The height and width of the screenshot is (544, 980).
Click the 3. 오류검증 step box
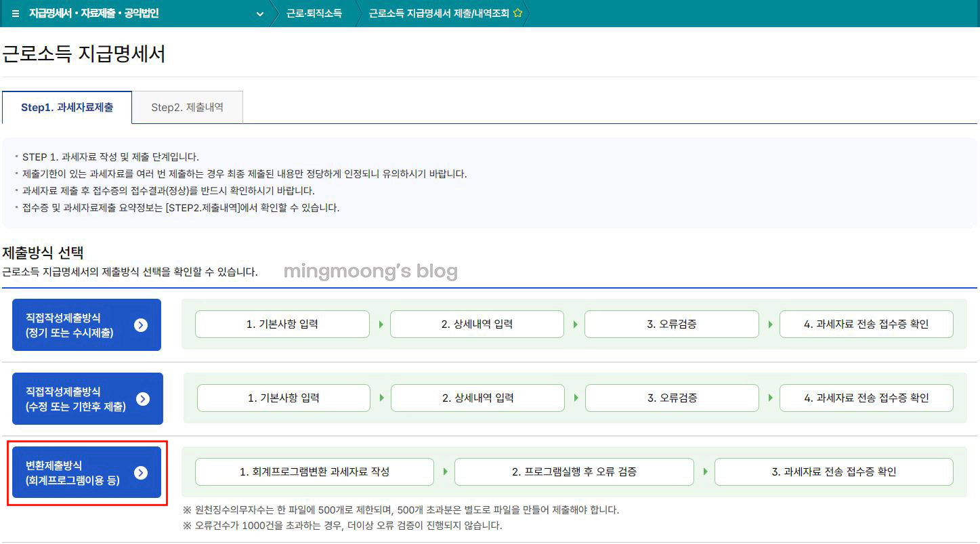click(x=671, y=324)
